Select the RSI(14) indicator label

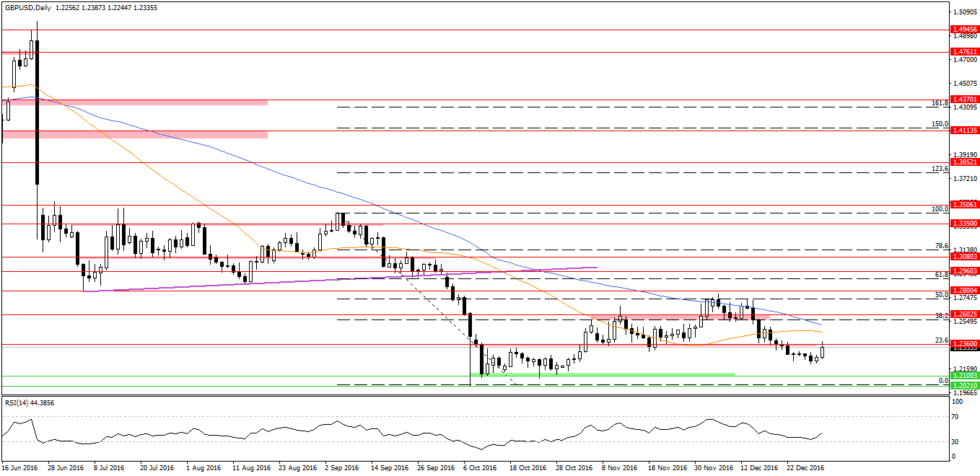pos(29,402)
